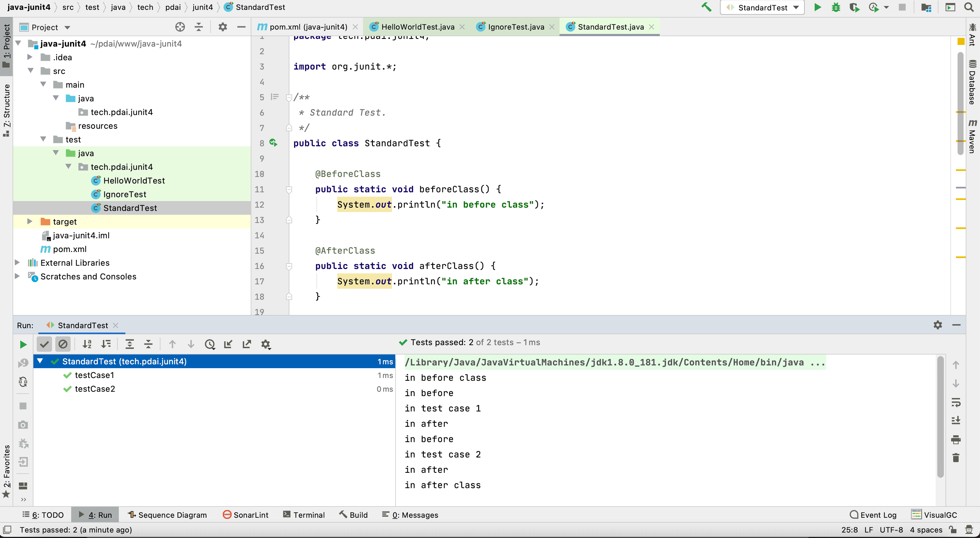
Task: Select testCase2 in test results tree
Action: [x=95, y=389]
